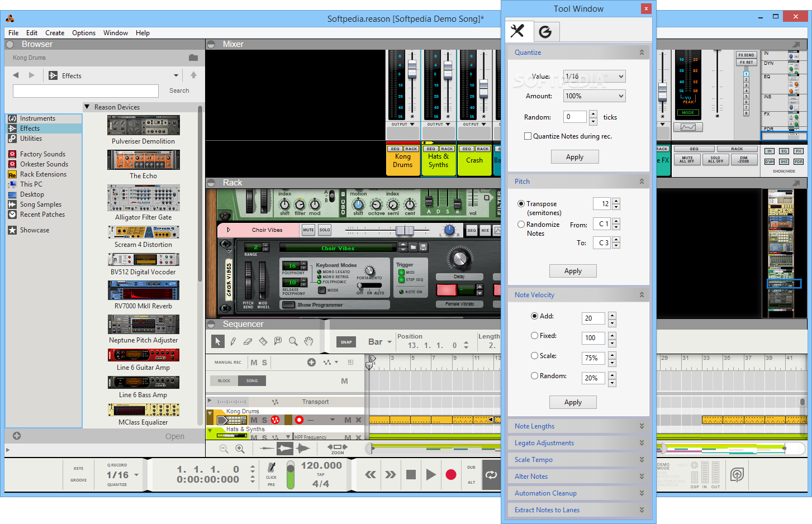Expand the Legato Adjustments section
Screen dimensions: 812x524
point(578,443)
